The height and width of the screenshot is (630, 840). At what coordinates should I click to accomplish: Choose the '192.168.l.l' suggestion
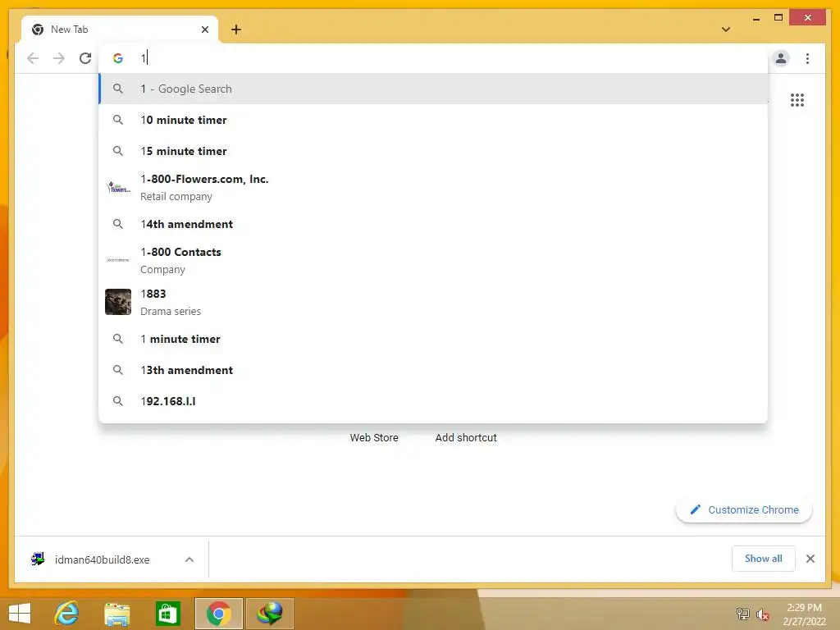tap(433, 401)
